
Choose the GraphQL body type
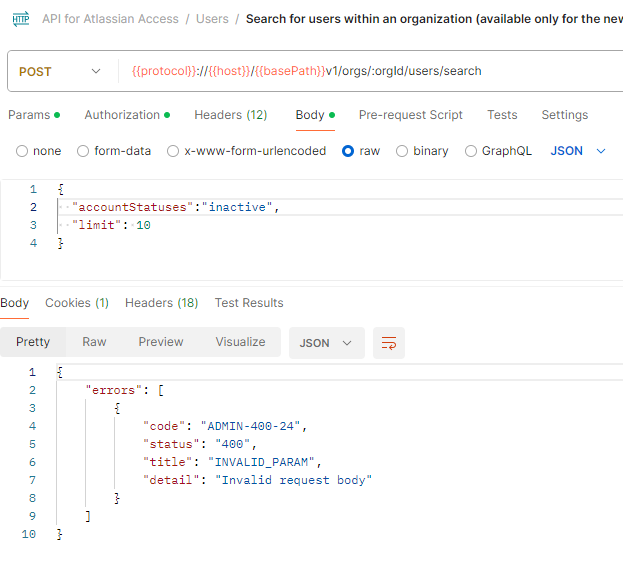[x=498, y=151]
